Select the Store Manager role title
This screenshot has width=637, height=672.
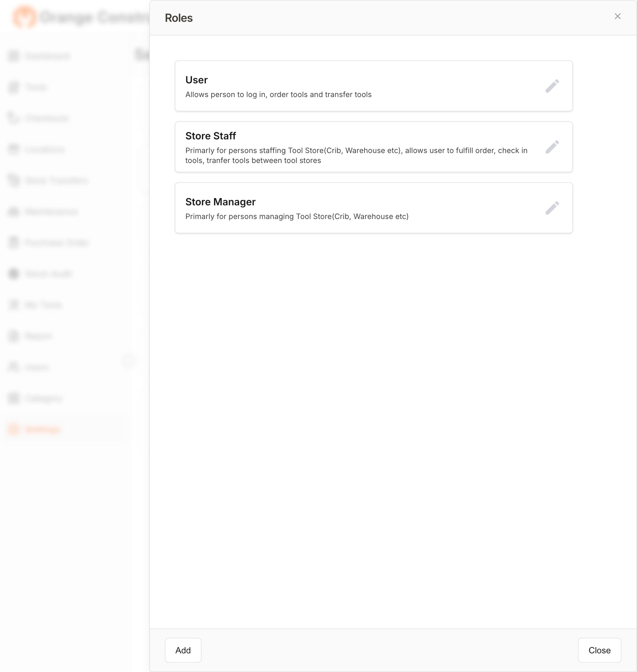[x=220, y=202]
